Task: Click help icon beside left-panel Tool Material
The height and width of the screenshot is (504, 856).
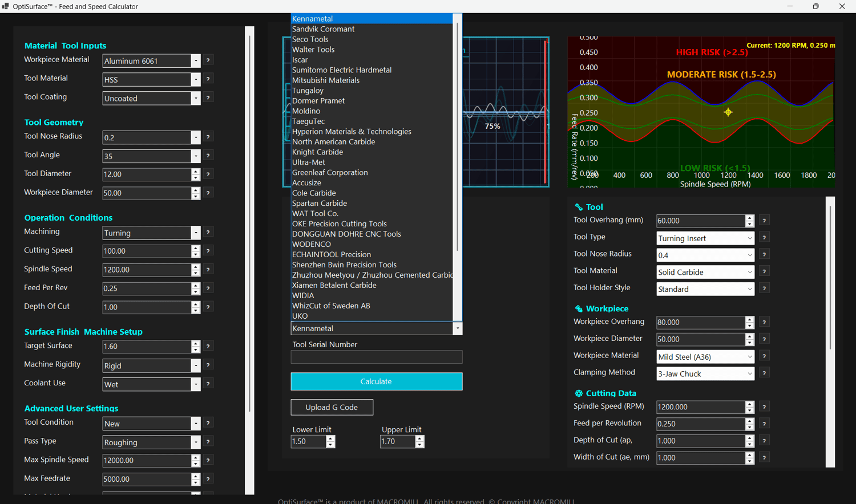Action: (208, 79)
